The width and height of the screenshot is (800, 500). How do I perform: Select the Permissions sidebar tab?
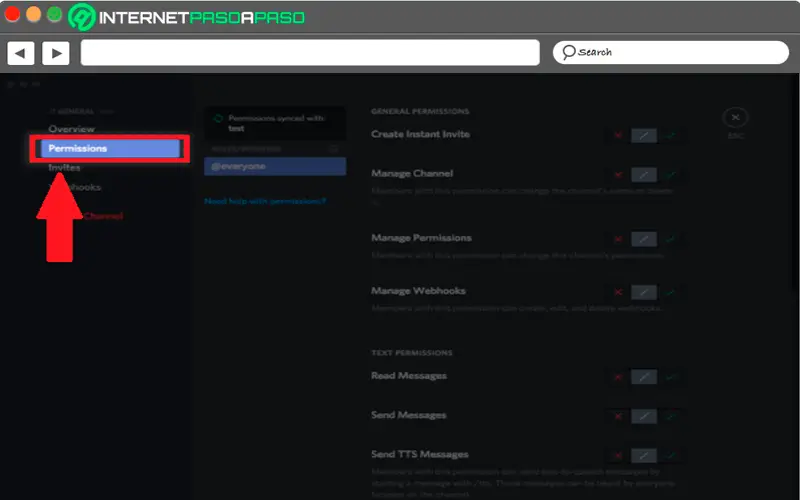click(x=110, y=148)
